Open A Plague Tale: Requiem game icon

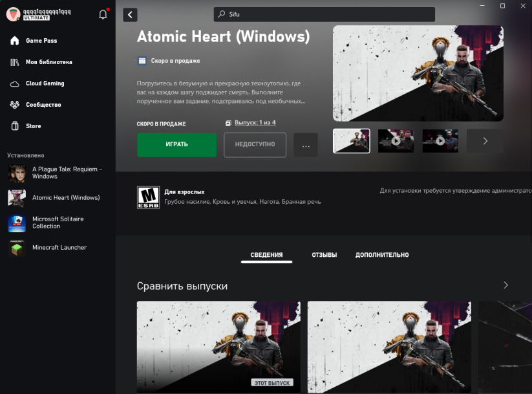(x=17, y=173)
